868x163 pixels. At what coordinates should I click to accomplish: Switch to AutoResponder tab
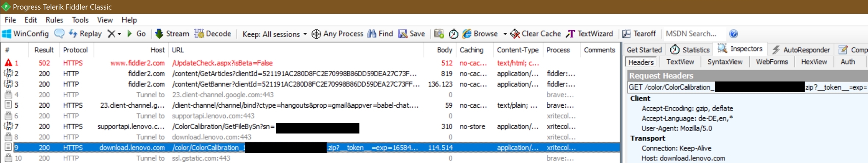(801, 50)
